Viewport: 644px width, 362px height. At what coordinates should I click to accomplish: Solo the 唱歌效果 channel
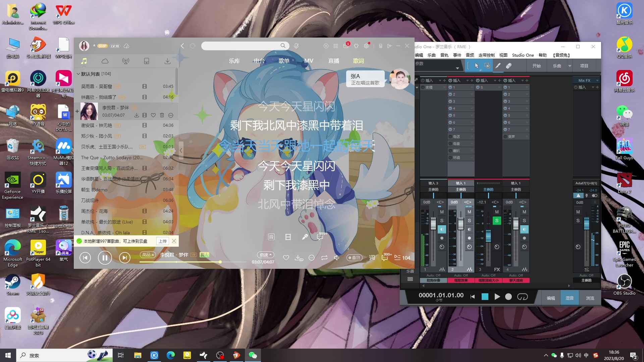(469, 221)
